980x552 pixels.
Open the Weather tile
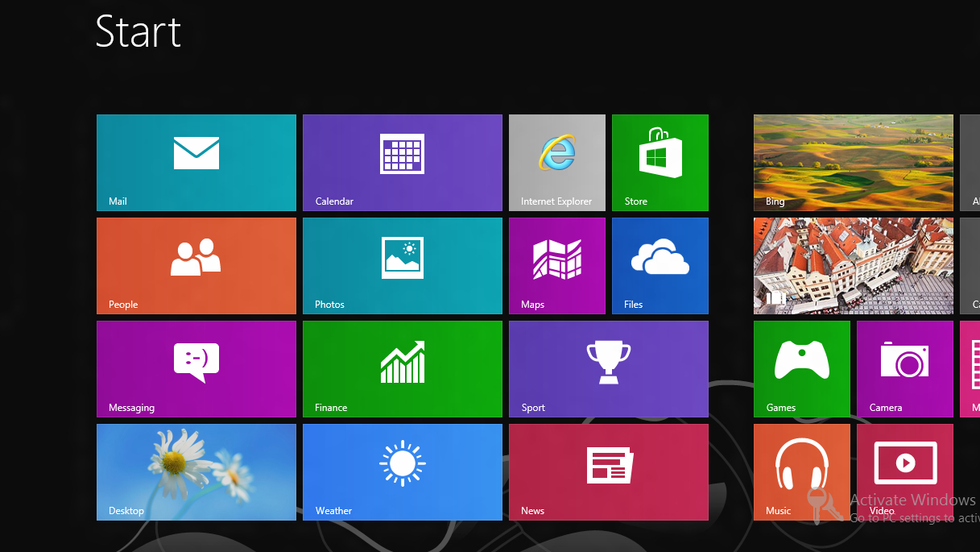click(402, 471)
